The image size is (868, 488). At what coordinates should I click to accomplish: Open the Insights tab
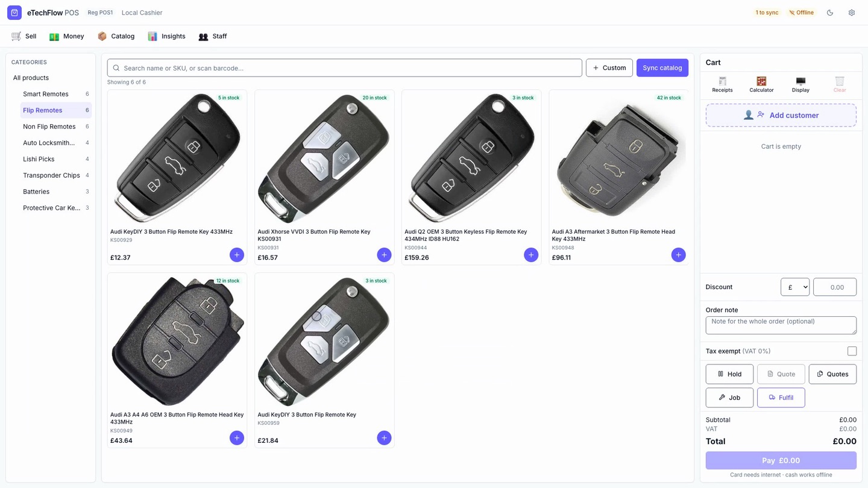[167, 36]
